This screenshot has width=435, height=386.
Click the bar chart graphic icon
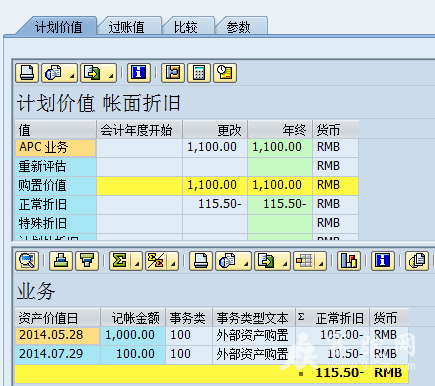coord(349,261)
